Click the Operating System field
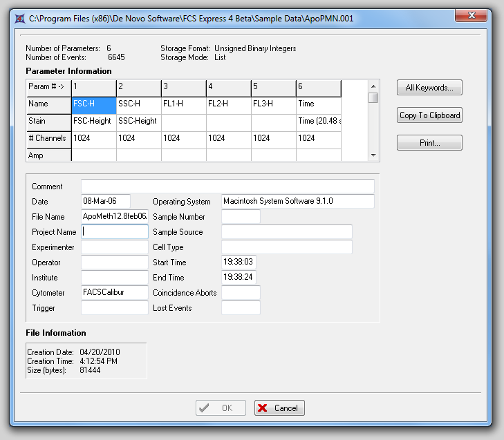504x440 pixels. tap(298, 201)
